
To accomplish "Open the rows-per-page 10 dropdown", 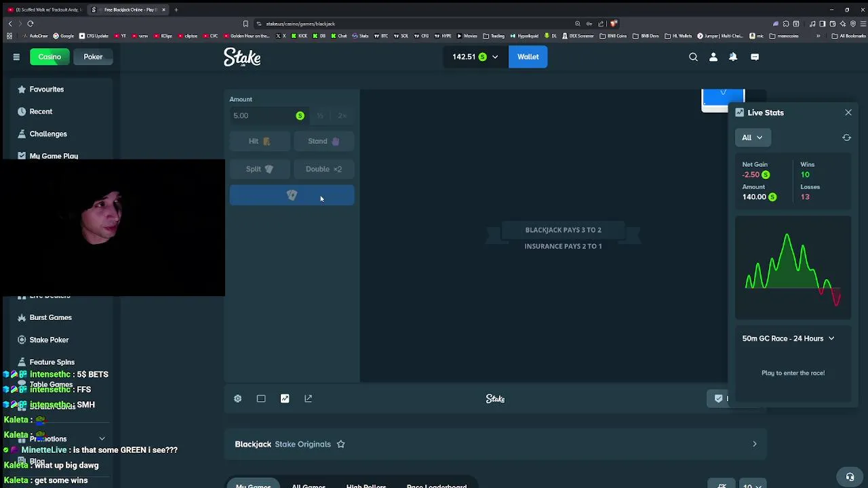I will coord(751,485).
